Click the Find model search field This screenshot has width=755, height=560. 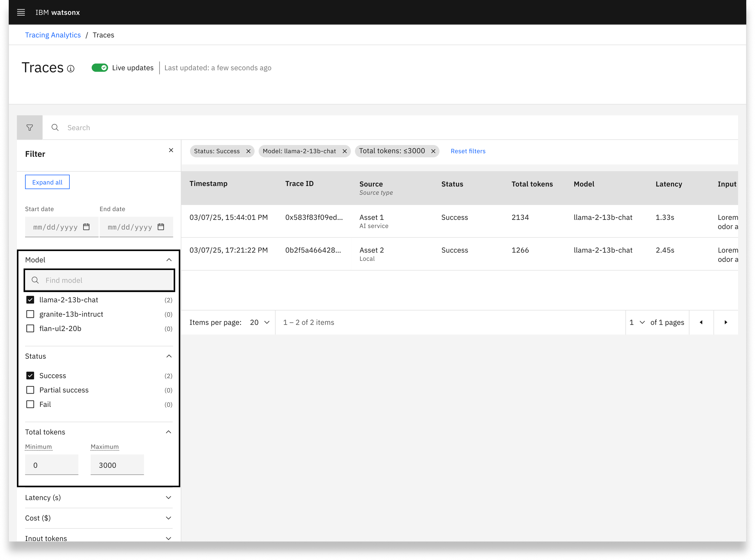pos(99,280)
